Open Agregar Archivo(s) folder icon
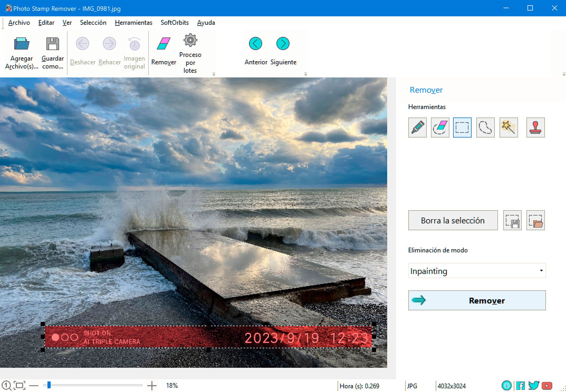 (x=22, y=44)
